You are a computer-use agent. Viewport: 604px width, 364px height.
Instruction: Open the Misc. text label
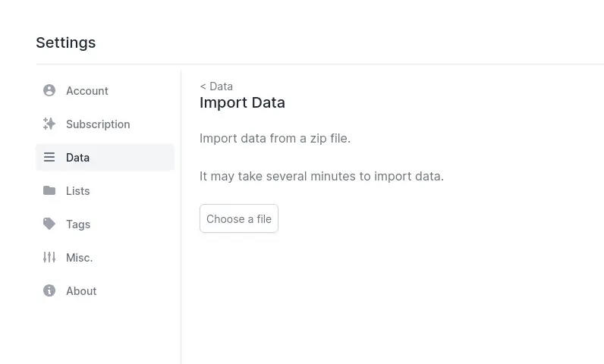pos(80,257)
